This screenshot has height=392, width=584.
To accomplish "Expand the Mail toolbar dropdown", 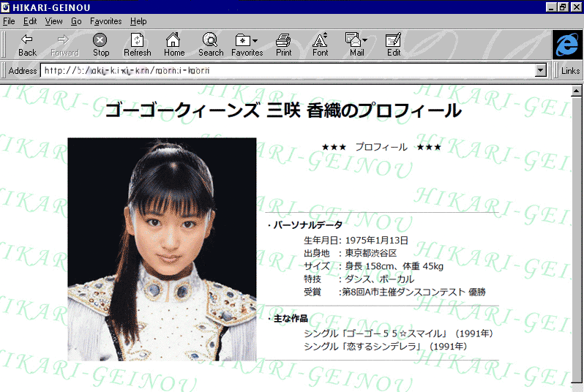I will pos(364,40).
